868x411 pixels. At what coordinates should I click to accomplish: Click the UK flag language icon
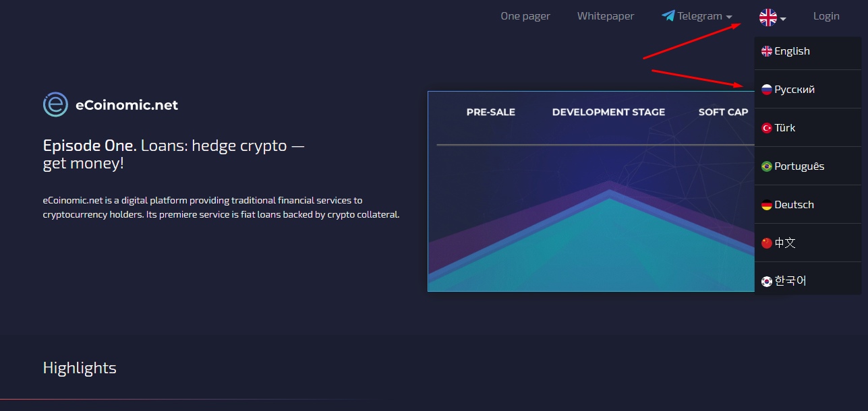click(x=768, y=18)
